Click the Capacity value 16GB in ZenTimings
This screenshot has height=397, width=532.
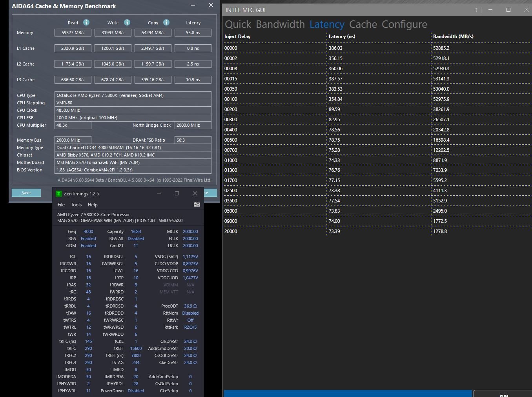[x=136, y=231]
